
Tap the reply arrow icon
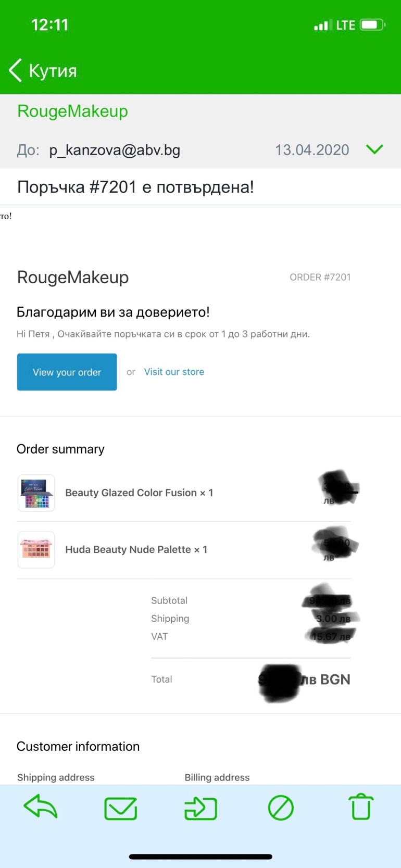pyautogui.click(x=41, y=807)
